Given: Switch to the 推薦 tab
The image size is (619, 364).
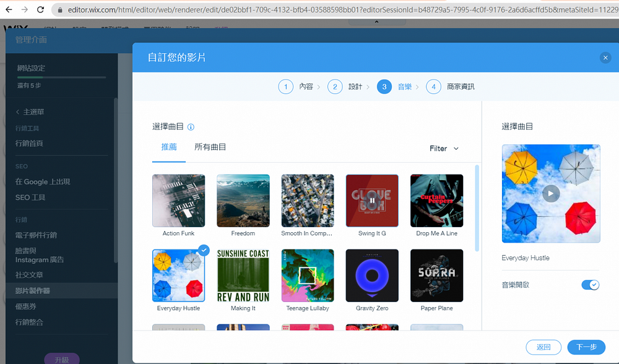Looking at the screenshot, I should 169,147.
